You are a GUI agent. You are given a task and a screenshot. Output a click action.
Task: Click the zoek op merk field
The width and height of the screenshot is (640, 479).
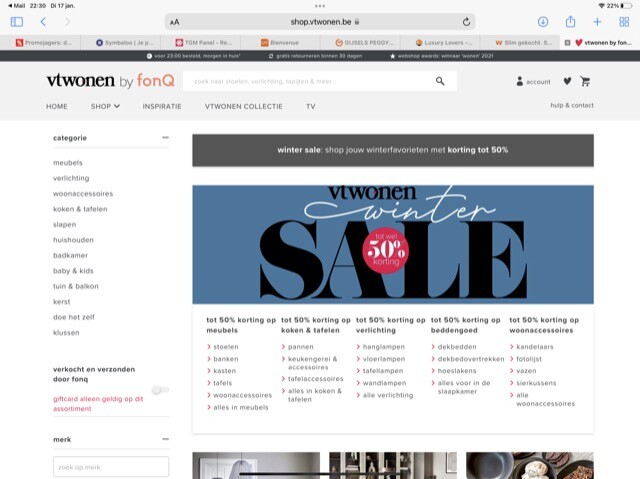pyautogui.click(x=111, y=467)
